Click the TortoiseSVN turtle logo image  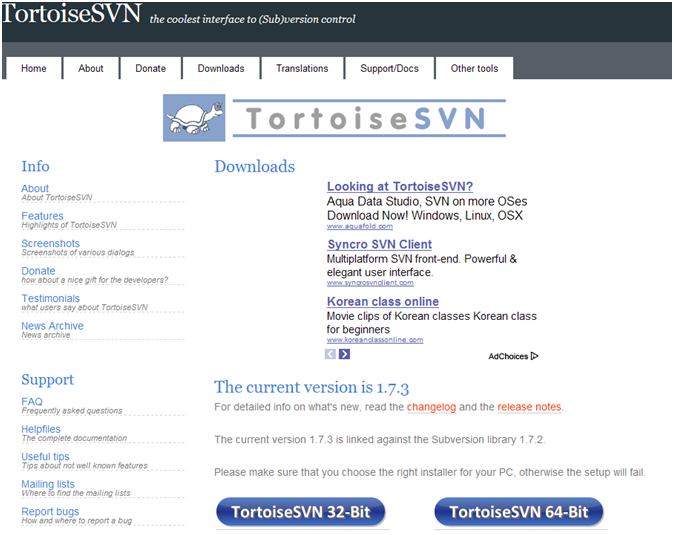194,118
